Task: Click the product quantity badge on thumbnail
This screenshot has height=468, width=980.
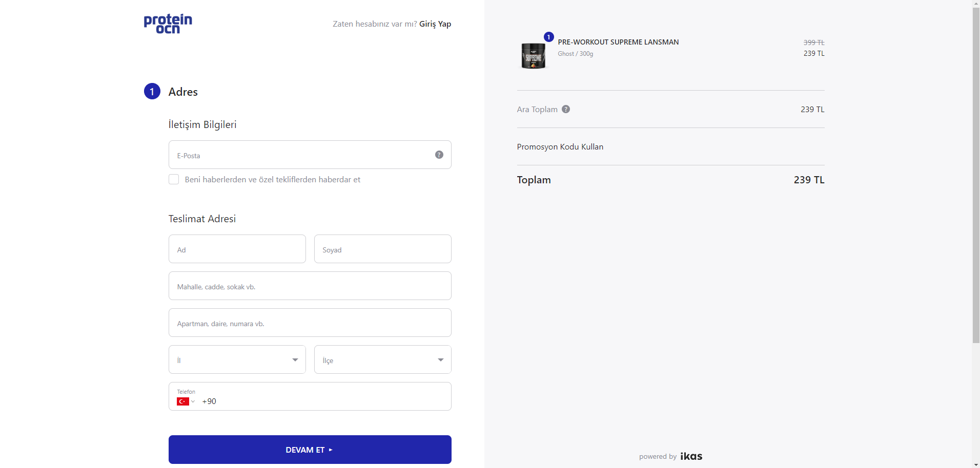Action: [549, 37]
